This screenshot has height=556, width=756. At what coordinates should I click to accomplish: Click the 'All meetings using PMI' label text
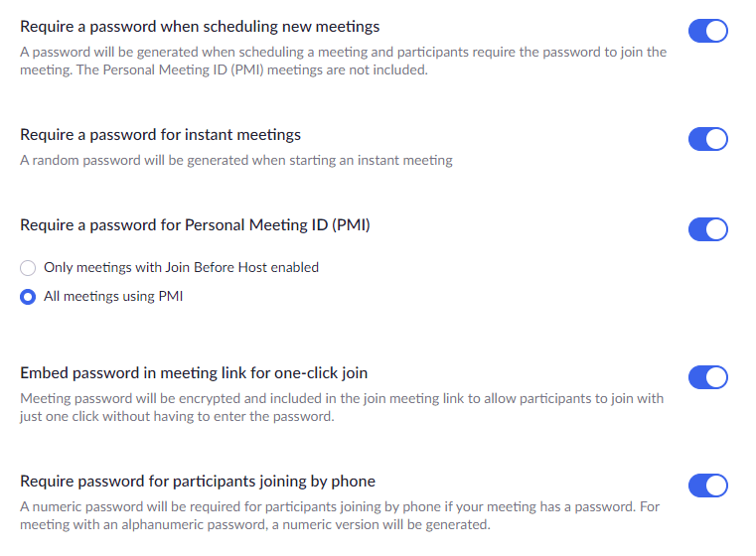[x=113, y=296]
